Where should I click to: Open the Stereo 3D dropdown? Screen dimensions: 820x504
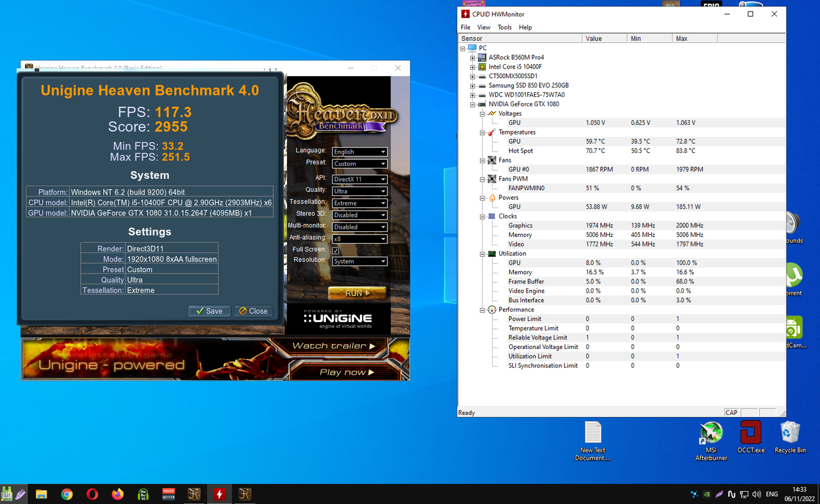coord(359,215)
